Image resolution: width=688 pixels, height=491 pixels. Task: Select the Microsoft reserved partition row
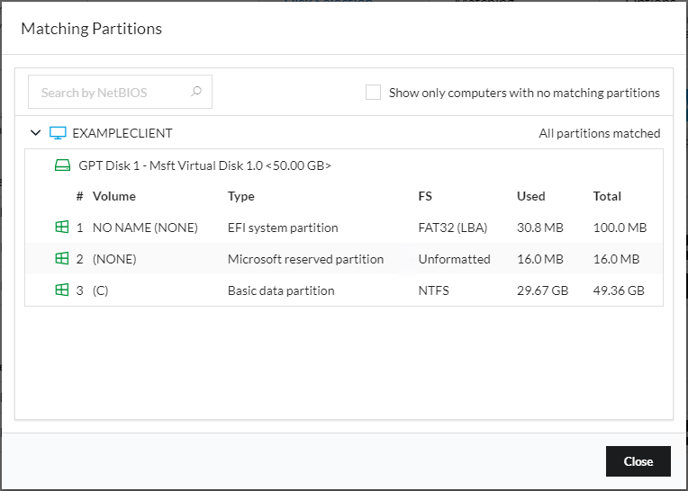pyautogui.click(x=344, y=259)
